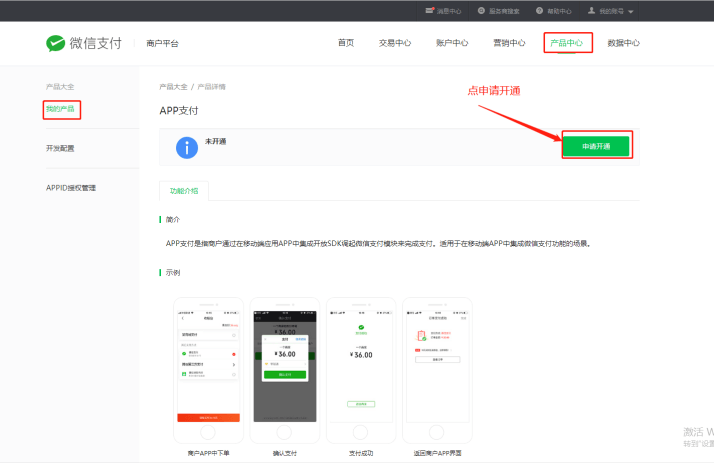This screenshot has height=465, width=714.
Task: Select 产品大全 in left sidebar
Action: point(60,87)
